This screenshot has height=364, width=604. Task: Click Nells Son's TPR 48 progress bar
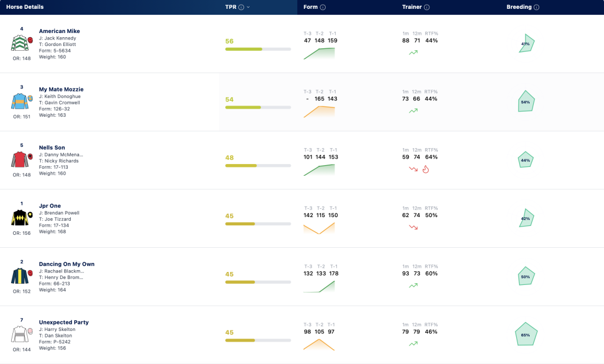point(258,166)
